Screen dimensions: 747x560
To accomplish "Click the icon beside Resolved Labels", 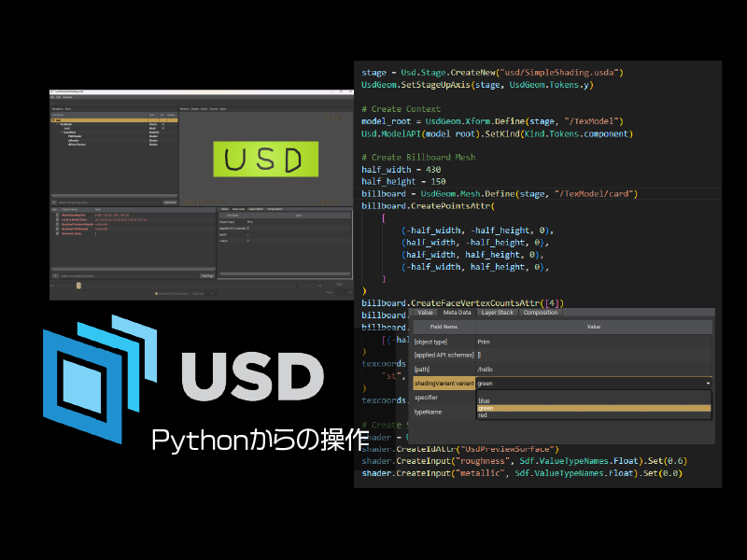I will (55, 235).
